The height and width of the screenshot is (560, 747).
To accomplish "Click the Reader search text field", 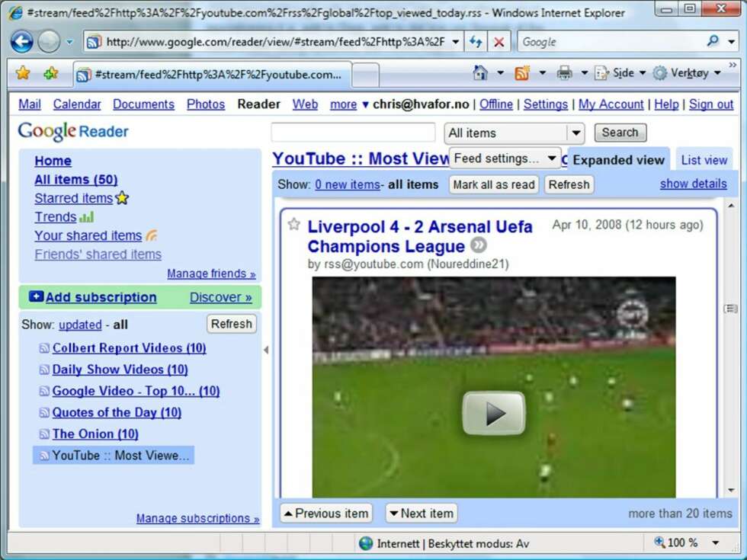I will [x=353, y=133].
